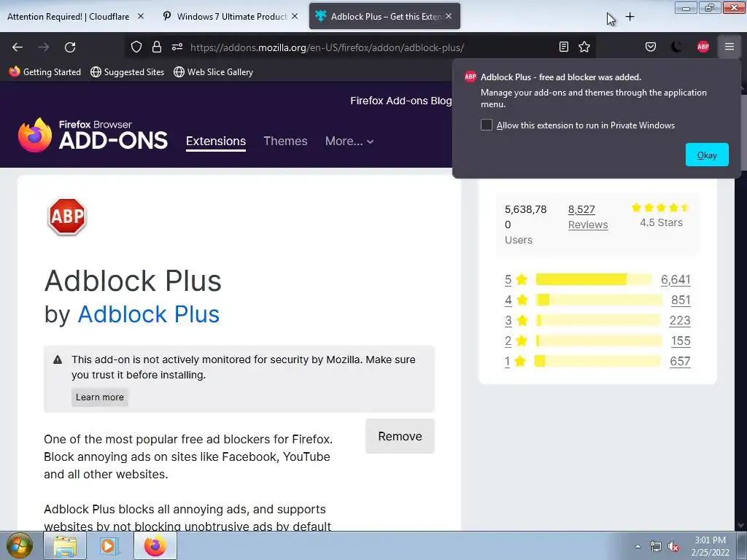Allow extension to run in Private Windows
747x560 pixels.
[x=487, y=125]
